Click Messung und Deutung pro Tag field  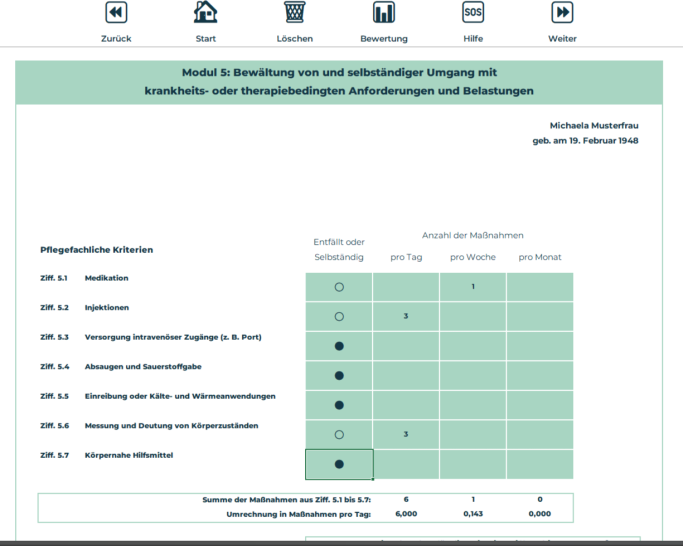pyautogui.click(x=405, y=435)
